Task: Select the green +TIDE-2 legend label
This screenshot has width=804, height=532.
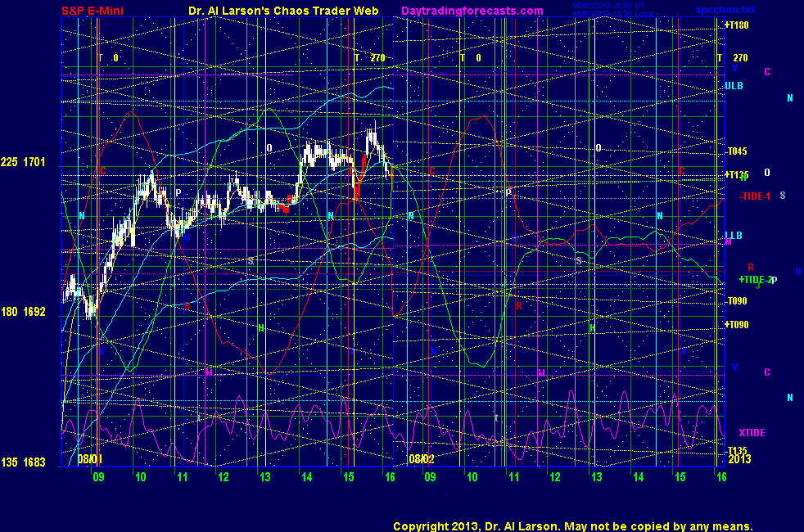Action: click(x=754, y=280)
